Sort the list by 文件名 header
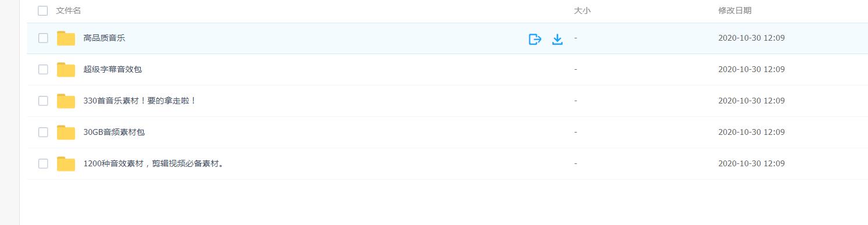Screen dimensions: 868x225 point(69,10)
